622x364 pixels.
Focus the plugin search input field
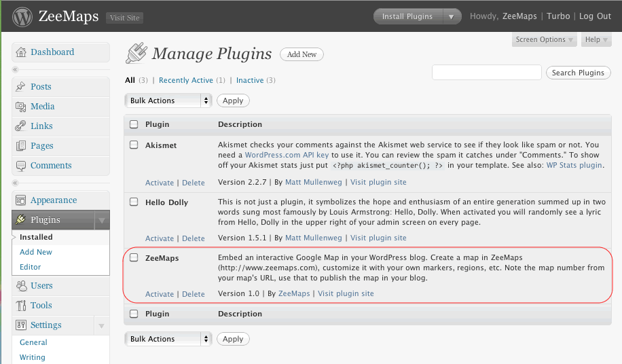coord(487,73)
